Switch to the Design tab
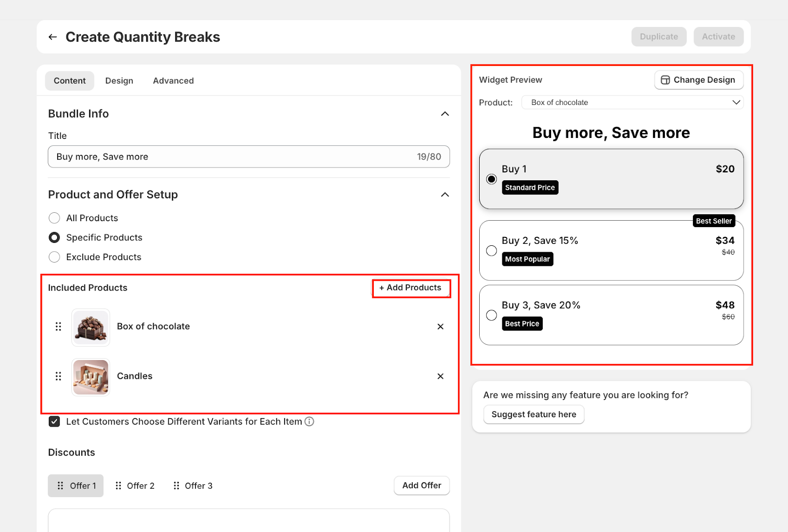Image resolution: width=788 pixels, height=532 pixels. [119, 81]
